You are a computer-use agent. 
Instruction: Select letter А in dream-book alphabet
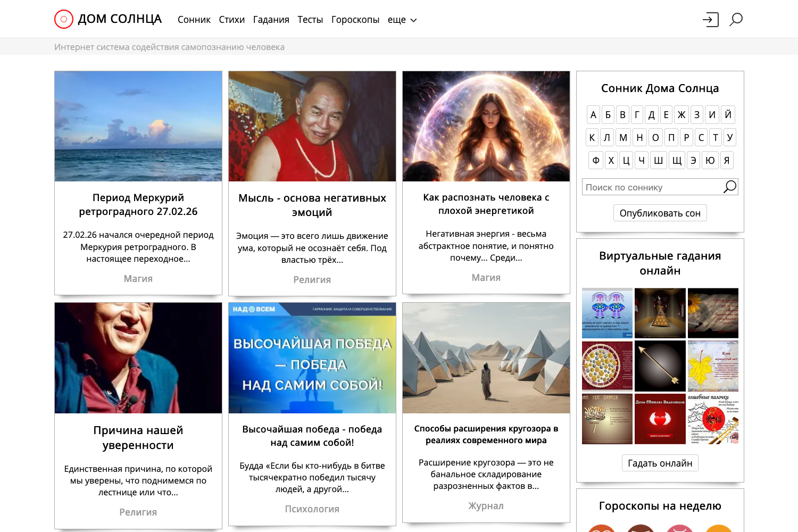click(x=594, y=114)
